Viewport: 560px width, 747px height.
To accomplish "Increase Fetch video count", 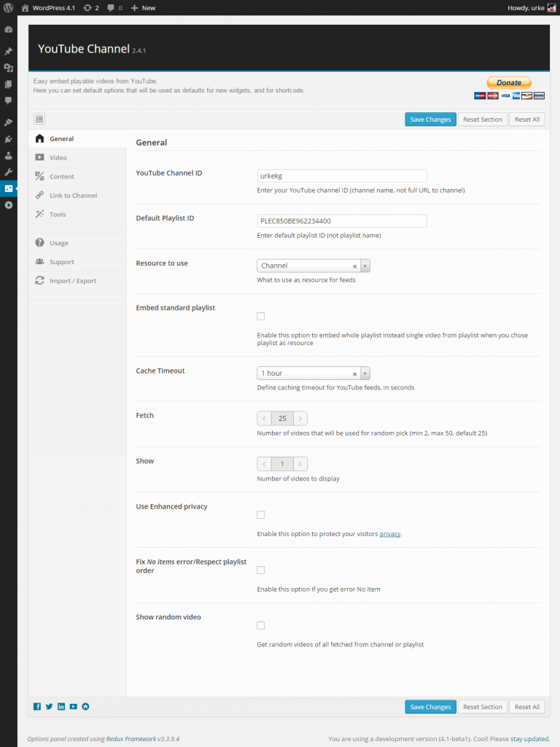I will click(x=300, y=418).
